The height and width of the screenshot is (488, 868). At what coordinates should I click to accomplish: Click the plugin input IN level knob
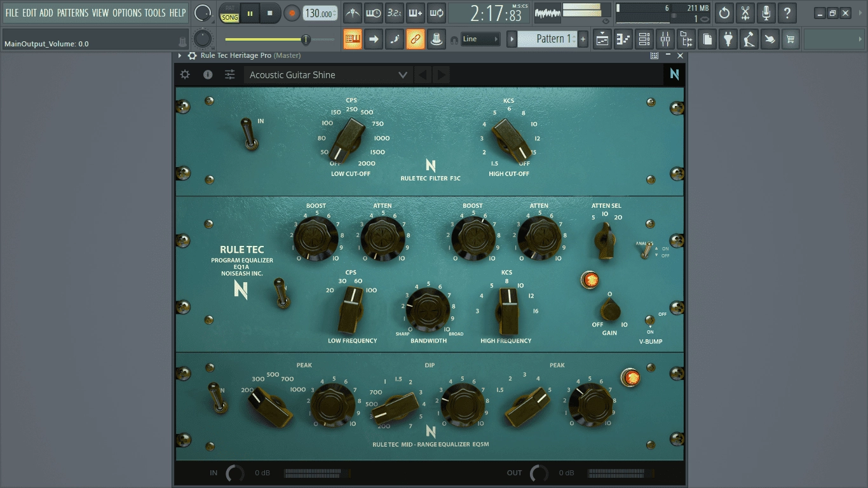[x=234, y=473]
